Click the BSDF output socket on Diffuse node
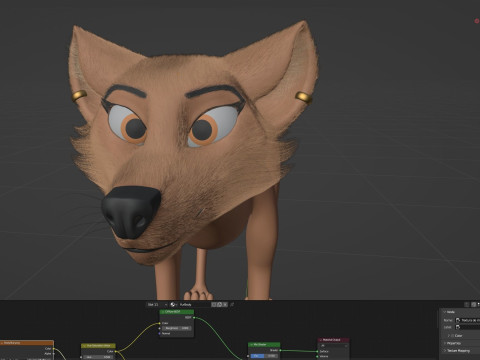Screen dimensions: 480x360 click(x=194, y=318)
